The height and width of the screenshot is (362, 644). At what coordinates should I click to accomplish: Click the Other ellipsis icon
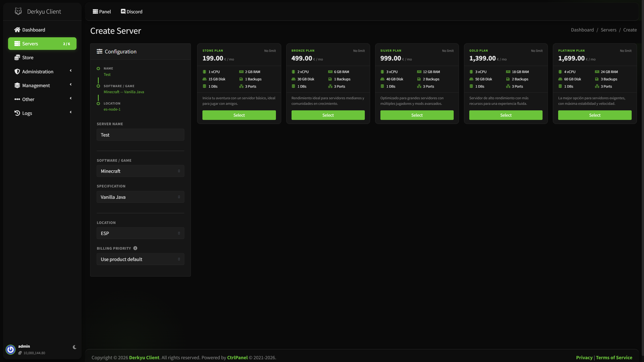point(17,99)
